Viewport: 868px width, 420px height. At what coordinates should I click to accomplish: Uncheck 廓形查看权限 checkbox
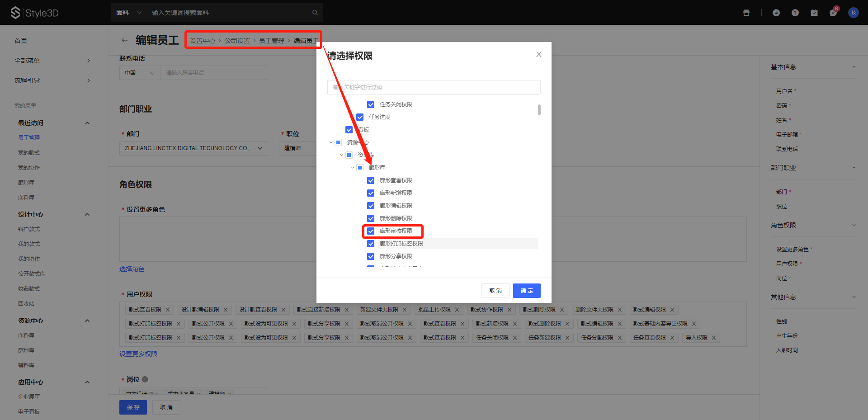[x=371, y=180]
